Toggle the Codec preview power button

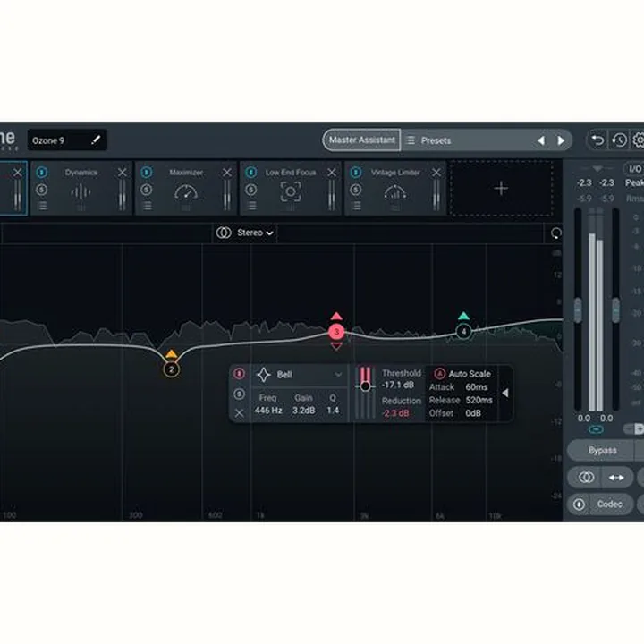coord(579,504)
